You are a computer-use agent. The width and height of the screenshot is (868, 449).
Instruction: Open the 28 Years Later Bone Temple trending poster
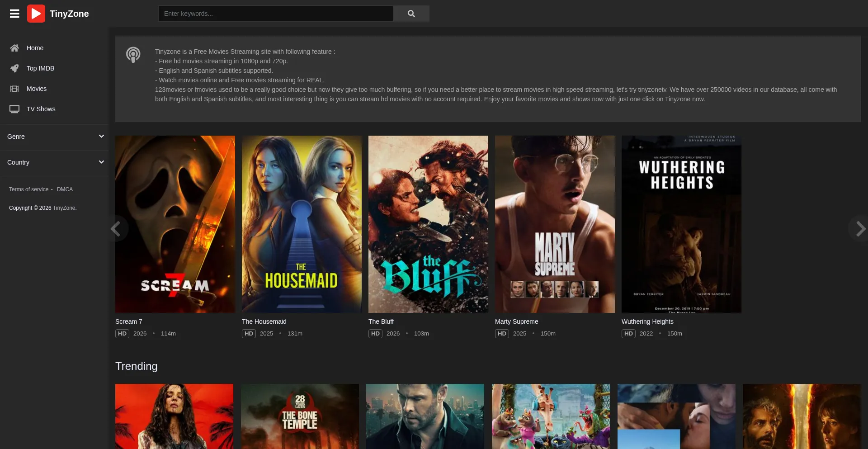point(300,416)
